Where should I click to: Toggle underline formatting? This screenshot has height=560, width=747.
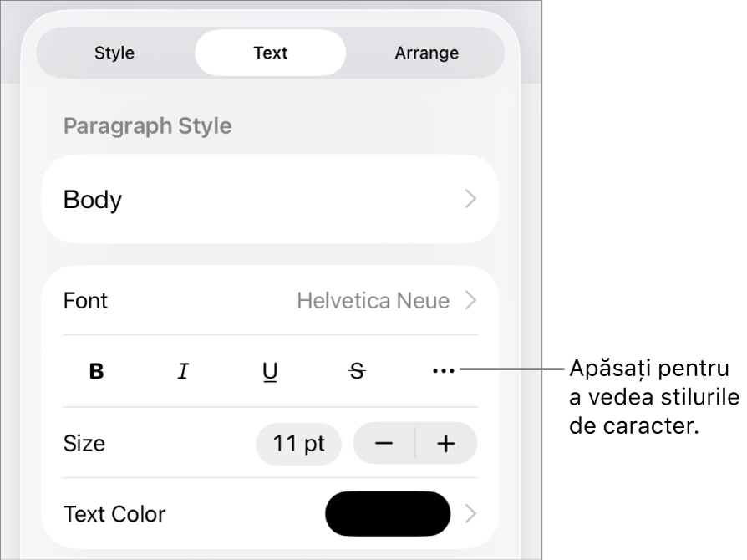(270, 371)
